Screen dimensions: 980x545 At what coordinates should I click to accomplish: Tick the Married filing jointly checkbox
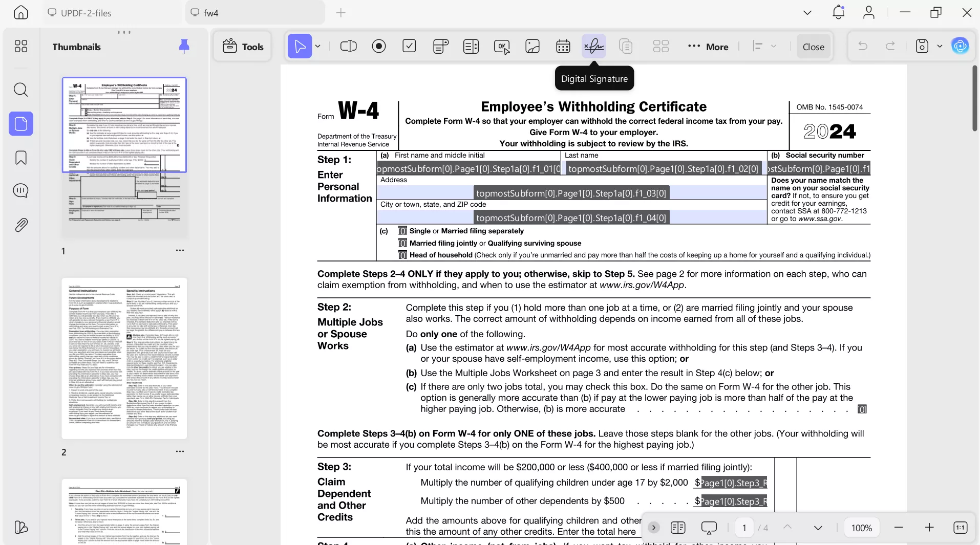pyautogui.click(x=403, y=243)
